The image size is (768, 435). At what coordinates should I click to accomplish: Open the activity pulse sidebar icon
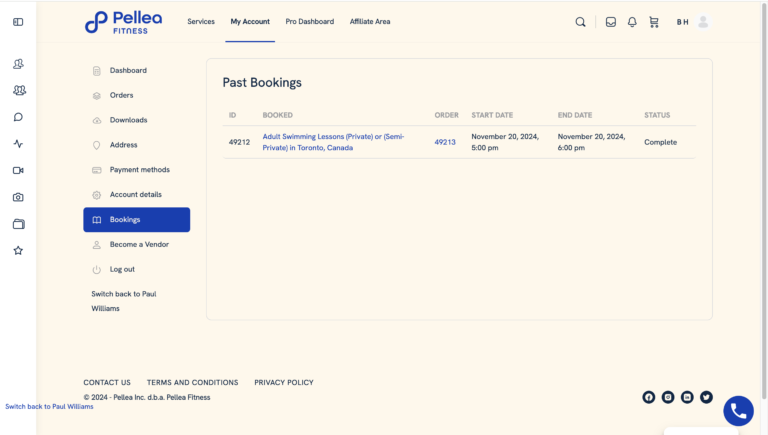pyautogui.click(x=18, y=144)
